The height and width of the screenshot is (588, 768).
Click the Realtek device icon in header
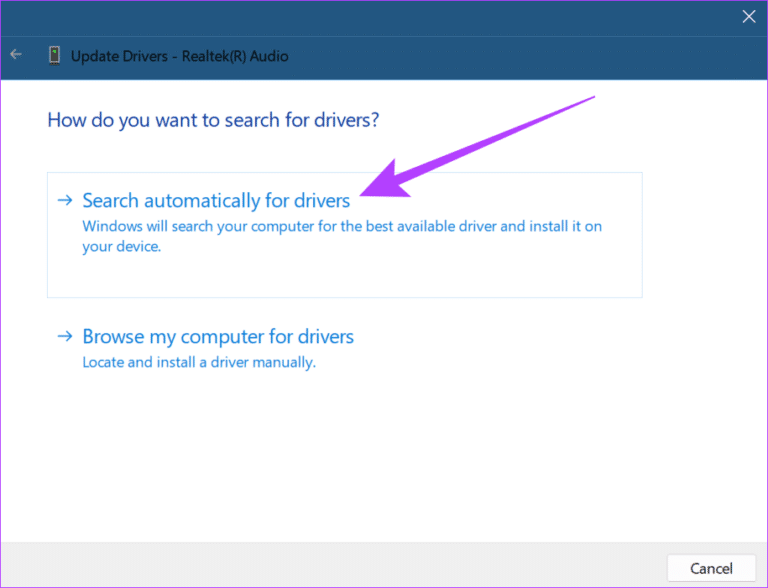(54, 55)
